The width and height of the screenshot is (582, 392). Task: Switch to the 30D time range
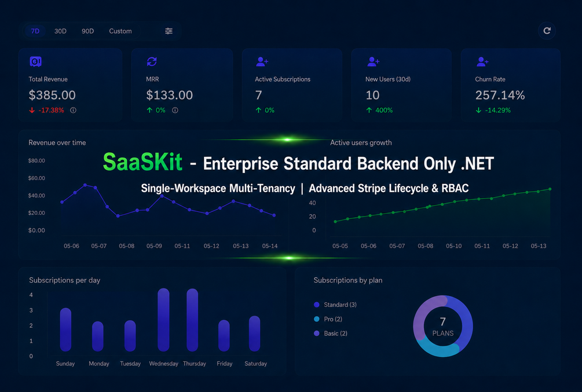(x=60, y=31)
